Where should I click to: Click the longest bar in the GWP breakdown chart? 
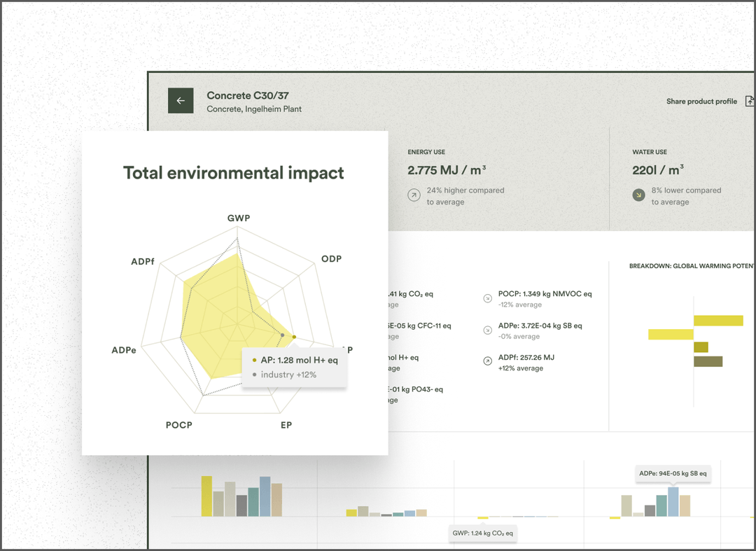(718, 320)
